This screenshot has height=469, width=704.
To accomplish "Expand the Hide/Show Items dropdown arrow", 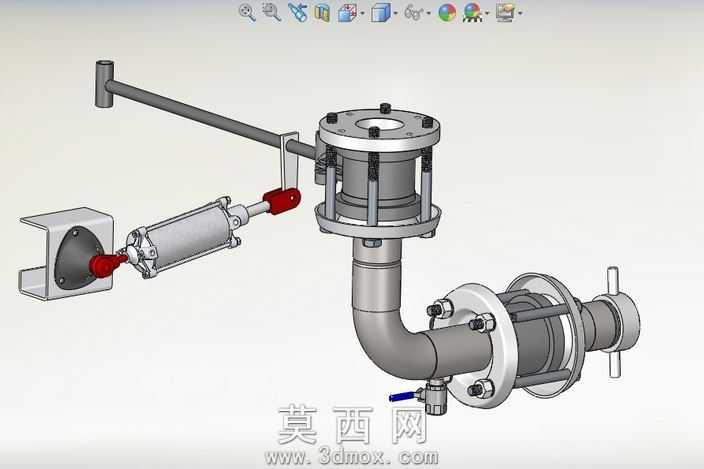I will pos(428,13).
